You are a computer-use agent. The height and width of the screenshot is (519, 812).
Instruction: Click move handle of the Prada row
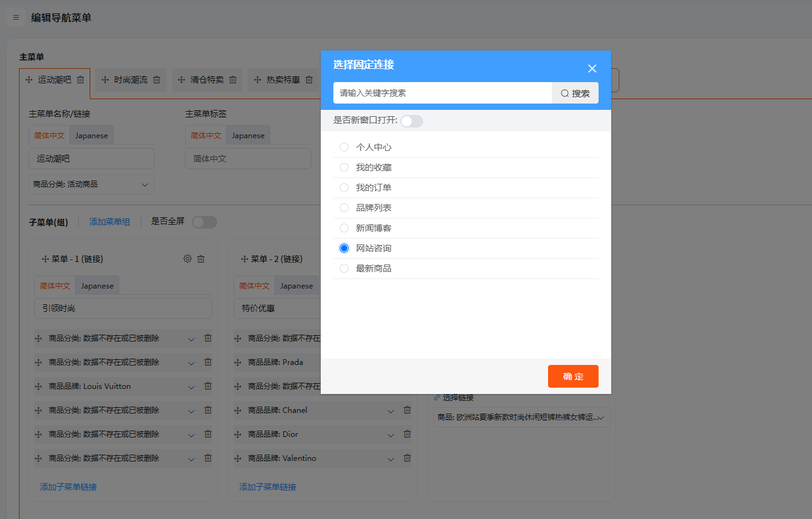[238, 362]
